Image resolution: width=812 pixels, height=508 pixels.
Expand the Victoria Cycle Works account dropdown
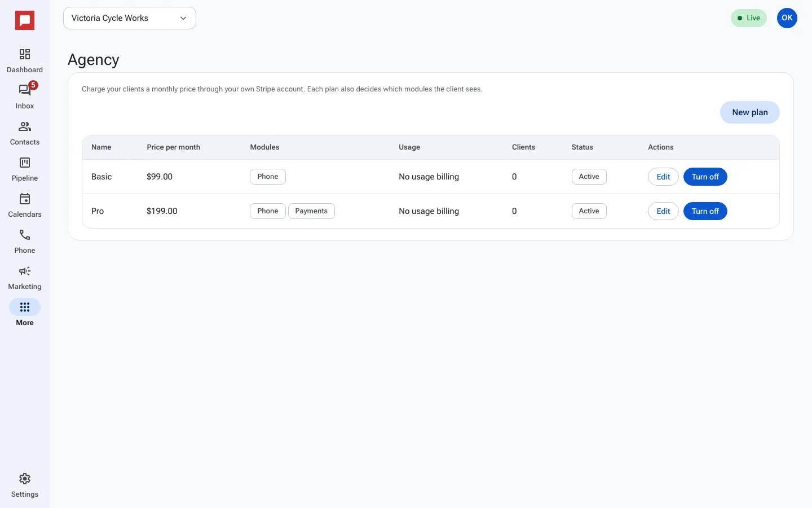[130, 18]
